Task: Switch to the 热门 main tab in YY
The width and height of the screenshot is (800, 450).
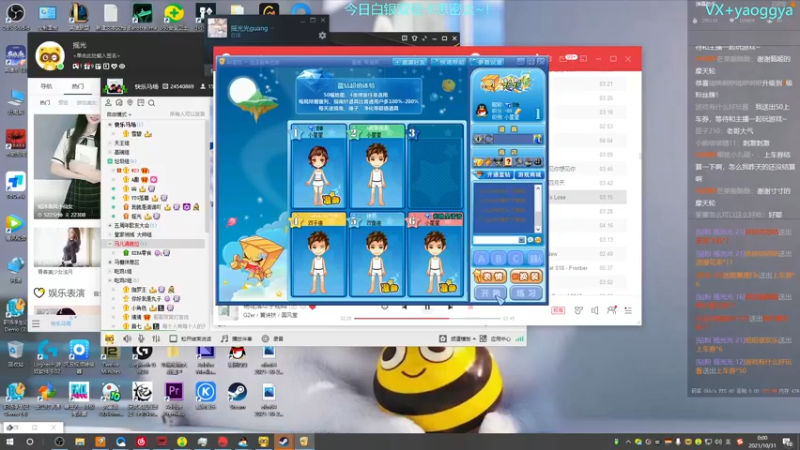Action: [78, 86]
